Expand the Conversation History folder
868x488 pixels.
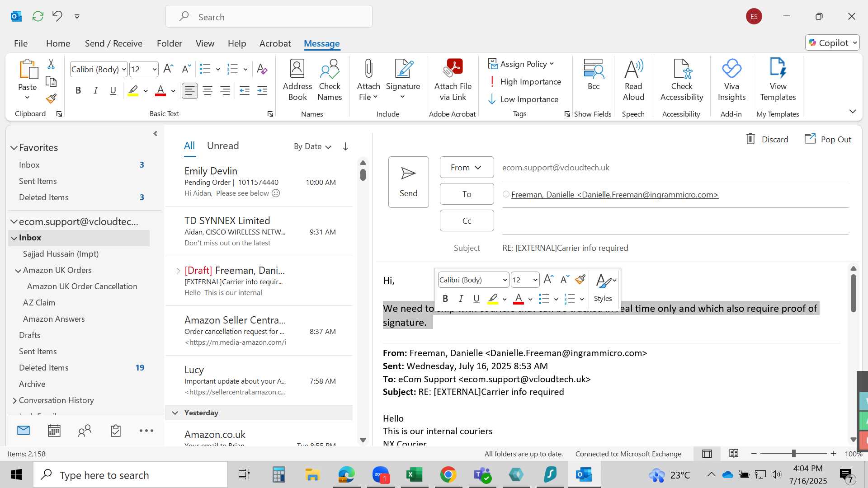(x=14, y=400)
